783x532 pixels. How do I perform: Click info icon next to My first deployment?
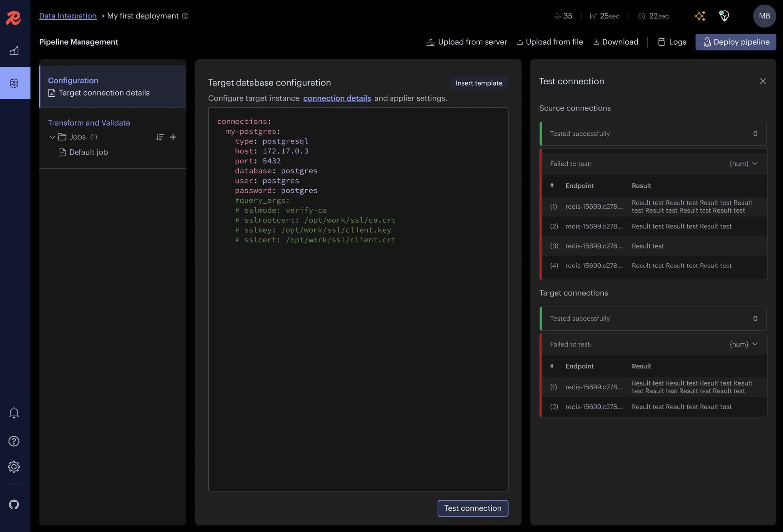[x=185, y=16]
